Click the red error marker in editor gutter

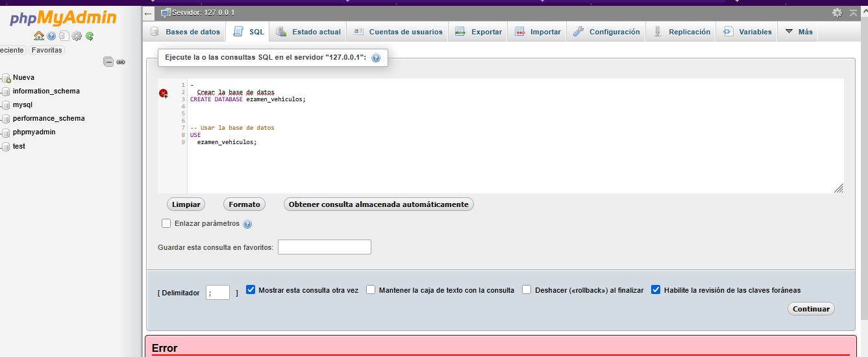[163, 93]
